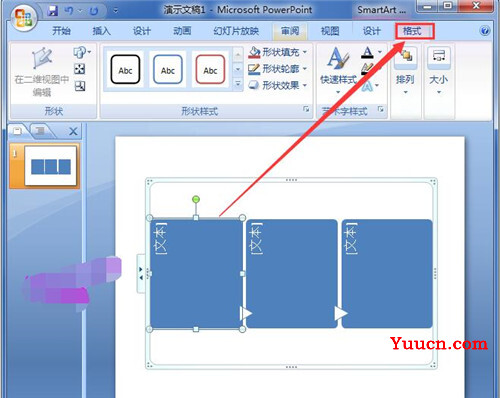Click the Larger shape icon
Viewport: 500px width, 398px height.
tap(79, 69)
